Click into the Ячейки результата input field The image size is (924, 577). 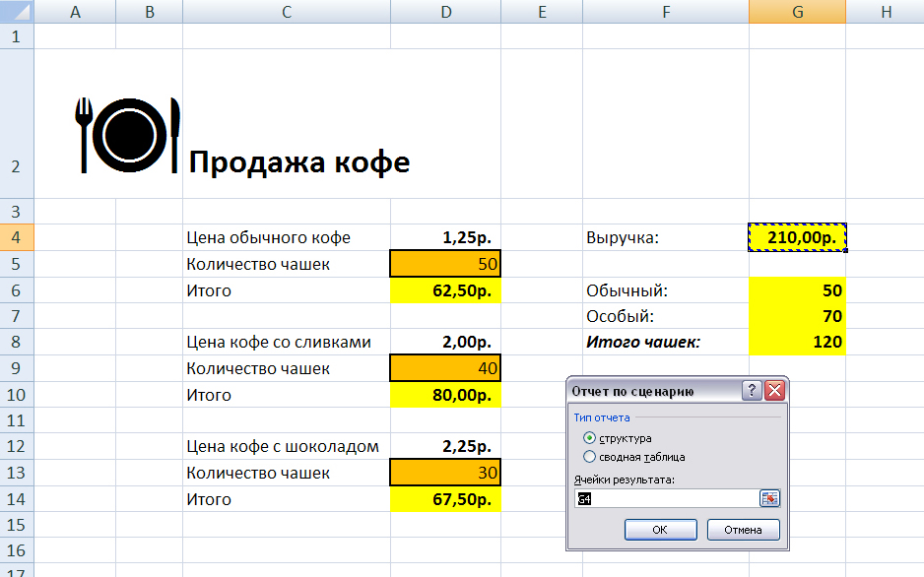(x=667, y=498)
